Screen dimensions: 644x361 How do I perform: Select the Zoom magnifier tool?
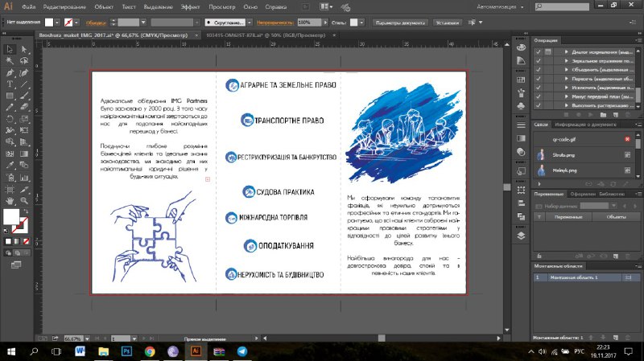click(24, 201)
